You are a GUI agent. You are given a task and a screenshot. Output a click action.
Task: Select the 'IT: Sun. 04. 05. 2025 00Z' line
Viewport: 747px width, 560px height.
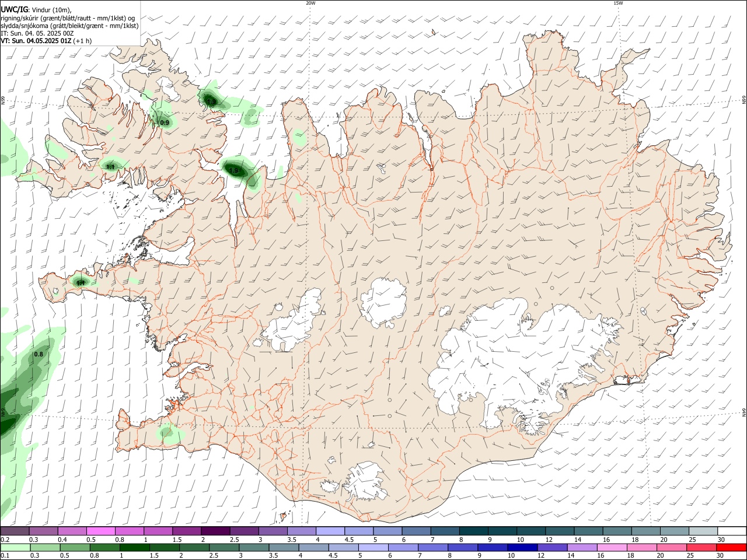coord(37,33)
